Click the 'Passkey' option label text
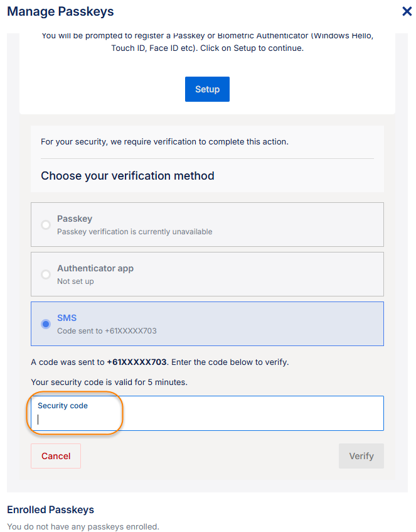Viewport: 416px width, 532px height. tap(75, 219)
